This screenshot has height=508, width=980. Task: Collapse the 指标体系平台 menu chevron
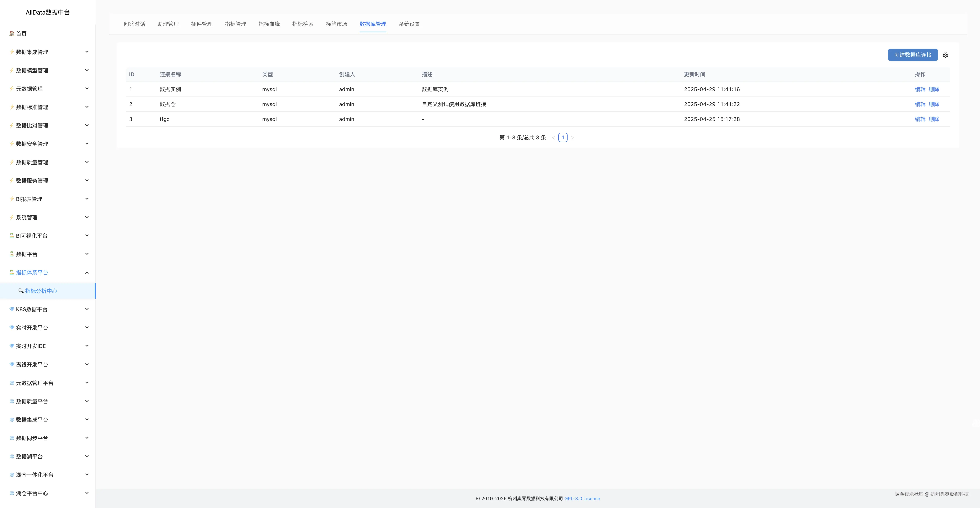point(87,273)
